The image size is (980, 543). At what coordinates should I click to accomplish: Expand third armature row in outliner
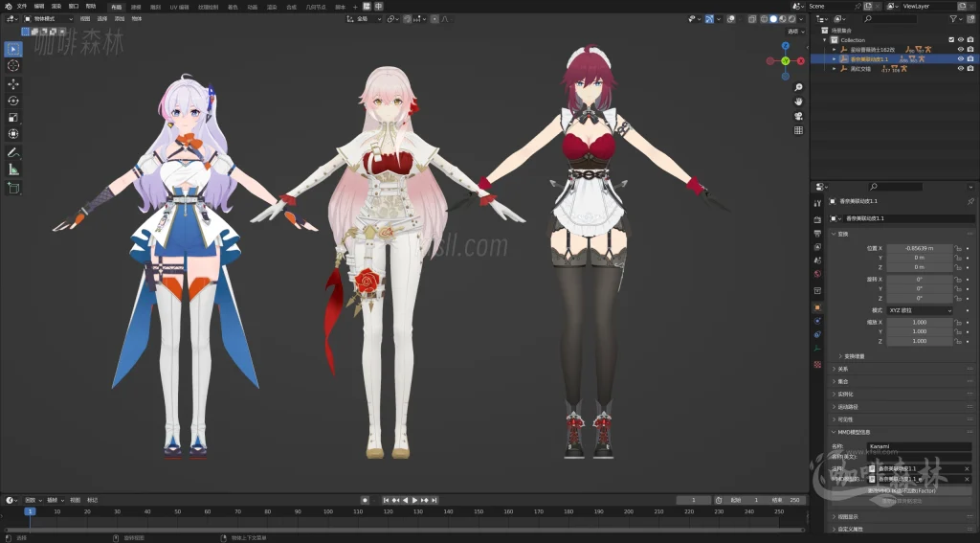click(x=835, y=68)
